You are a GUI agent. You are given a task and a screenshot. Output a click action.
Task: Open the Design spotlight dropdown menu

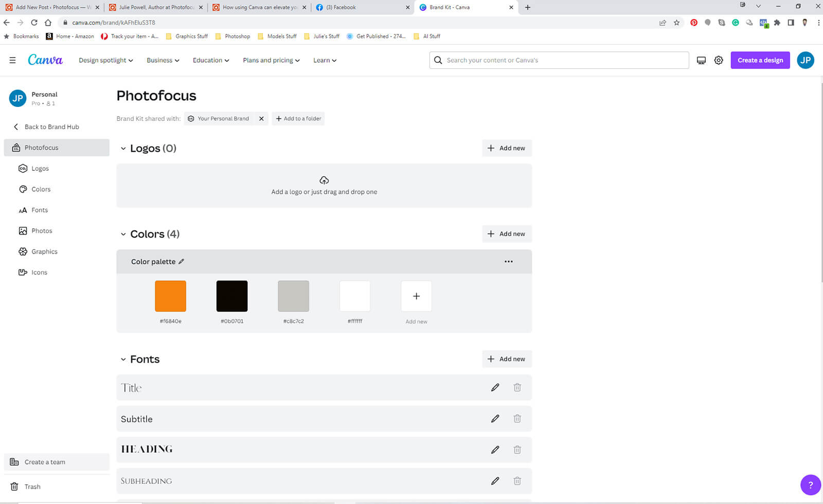105,60
